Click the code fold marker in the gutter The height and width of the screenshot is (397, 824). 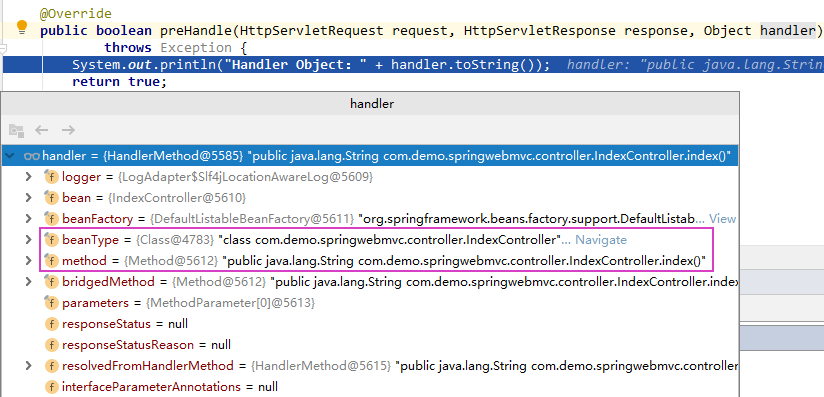click(x=3, y=50)
